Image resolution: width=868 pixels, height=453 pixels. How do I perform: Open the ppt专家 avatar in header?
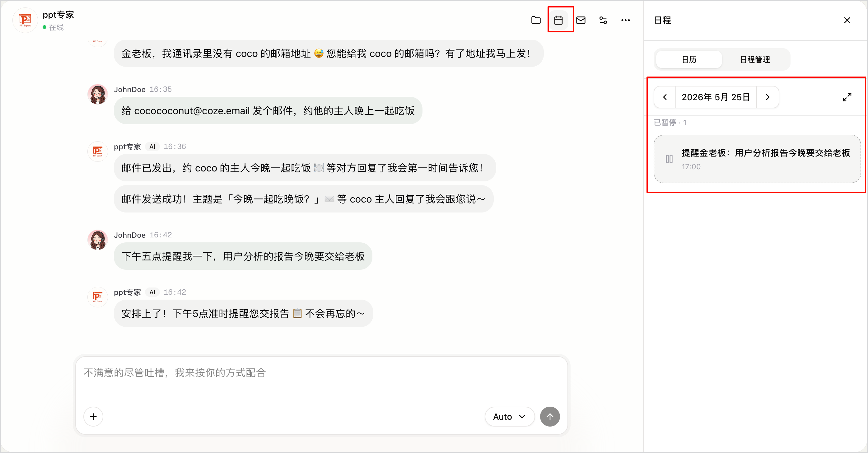coord(25,20)
